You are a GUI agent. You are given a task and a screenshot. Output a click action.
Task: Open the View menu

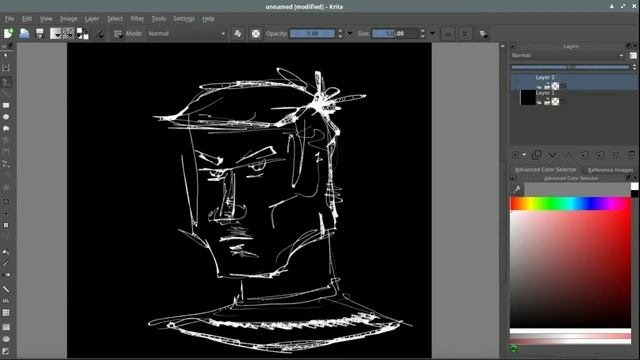pos(46,19)
